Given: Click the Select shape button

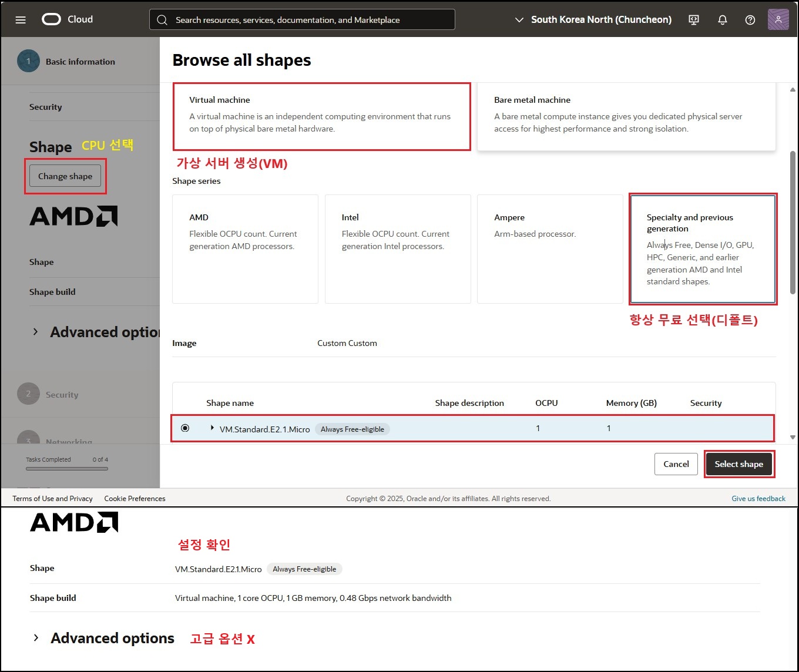Looking at the screenshot, I should (x=739, y=464).
